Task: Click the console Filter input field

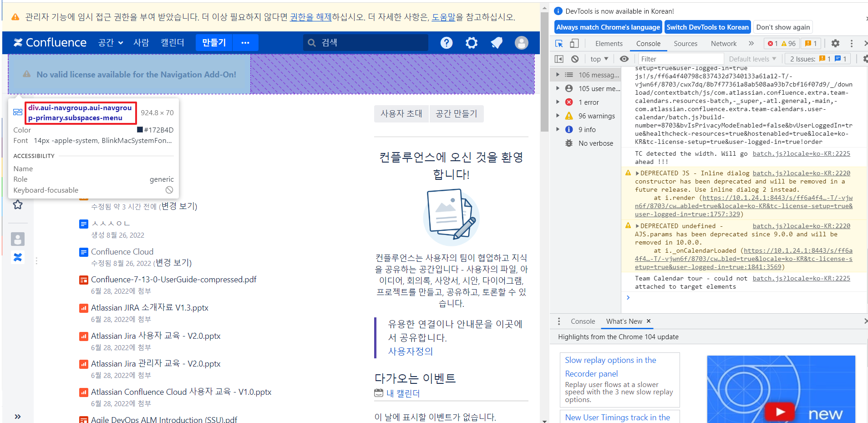Action: [x=680, y=59]
